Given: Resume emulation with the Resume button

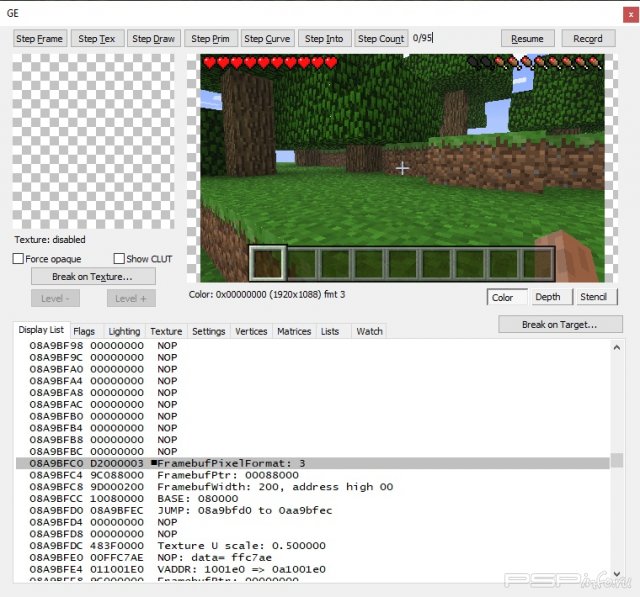Looking at the screenshot, I should (527, 39).
